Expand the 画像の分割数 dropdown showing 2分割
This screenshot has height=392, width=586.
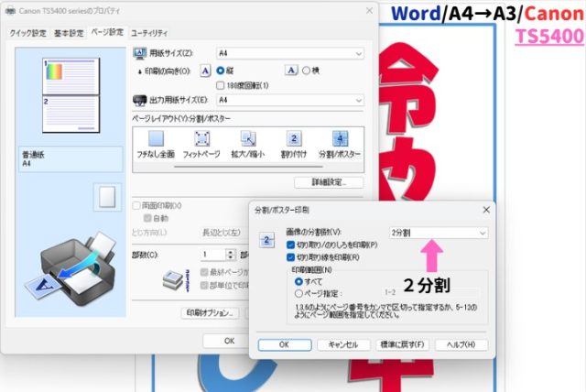tap(438, 233)
